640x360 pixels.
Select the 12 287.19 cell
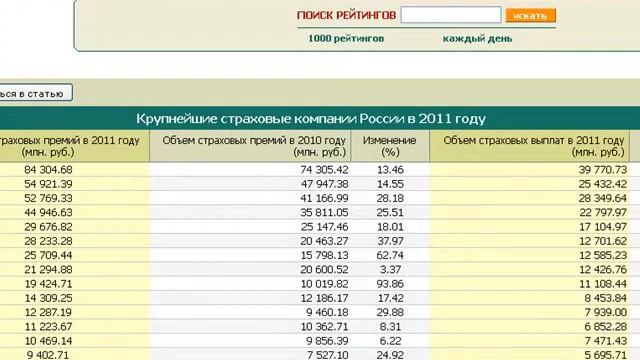coord(48,312)
